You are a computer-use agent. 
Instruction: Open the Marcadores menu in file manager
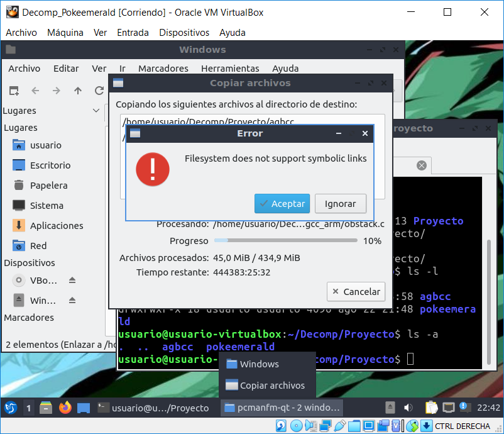[x=163, y=69]
